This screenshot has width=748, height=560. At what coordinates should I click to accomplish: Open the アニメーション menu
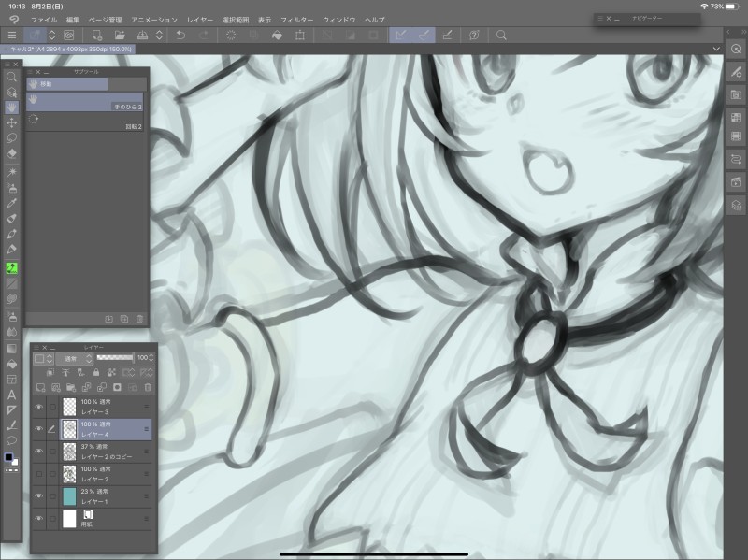(x=154, y=20)
